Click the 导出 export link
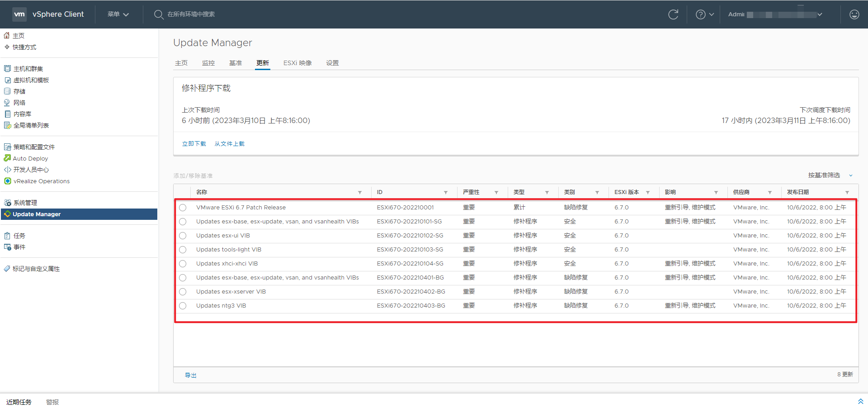This screenshot has width=868, height=408. [x=191, y=375]
